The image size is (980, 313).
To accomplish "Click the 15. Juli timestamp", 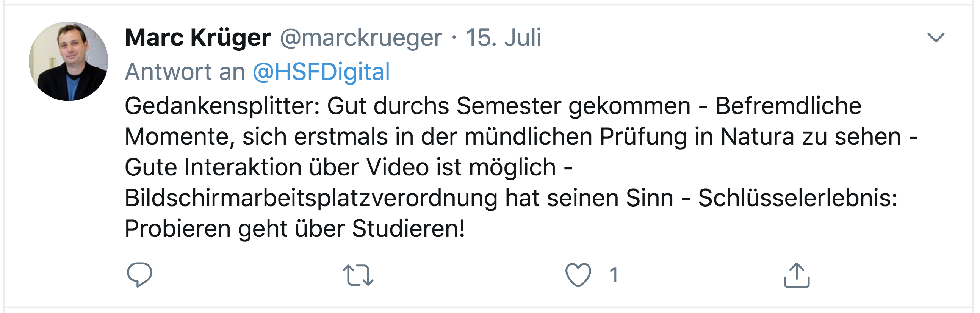I will (x=503, y=38).
